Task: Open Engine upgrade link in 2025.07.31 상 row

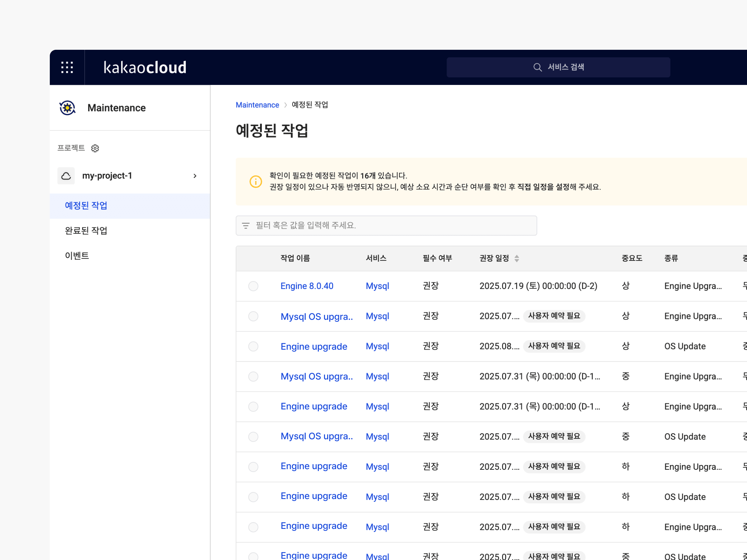Action: tap(314, 406)
